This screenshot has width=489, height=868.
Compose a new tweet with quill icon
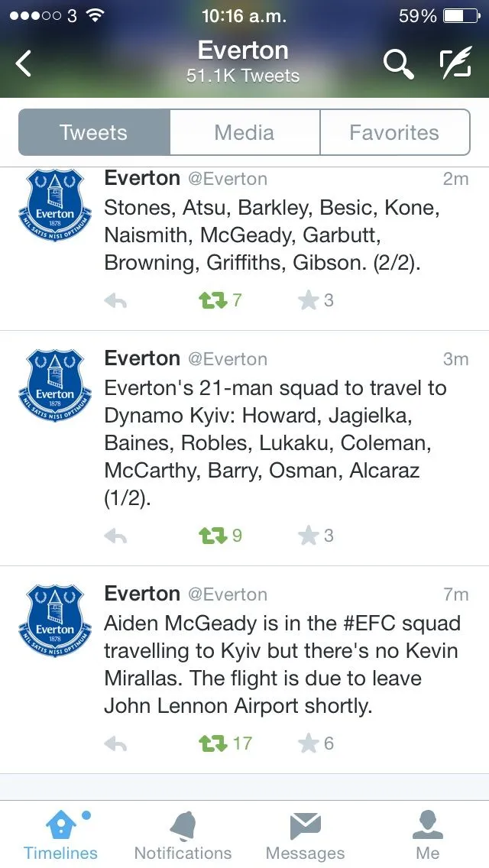456,64
